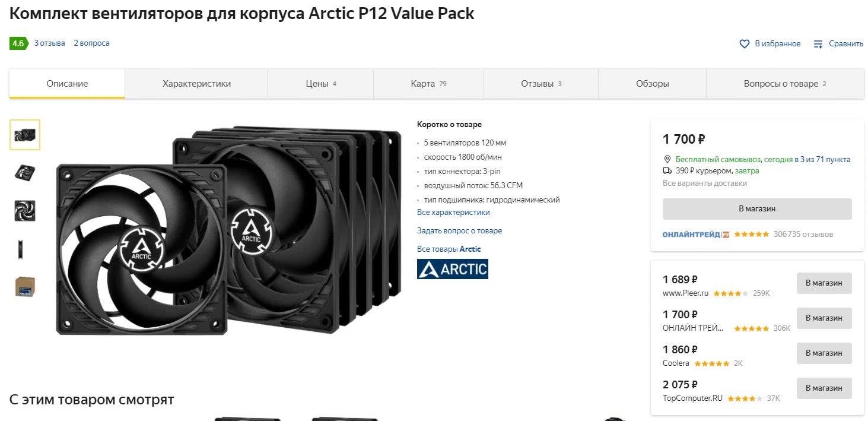
Task: Click the 4.6 rating badge
Action: point(18,43)
